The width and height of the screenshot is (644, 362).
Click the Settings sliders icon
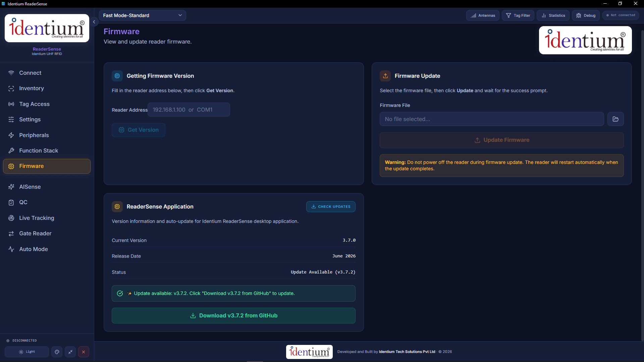click(11, 120)
